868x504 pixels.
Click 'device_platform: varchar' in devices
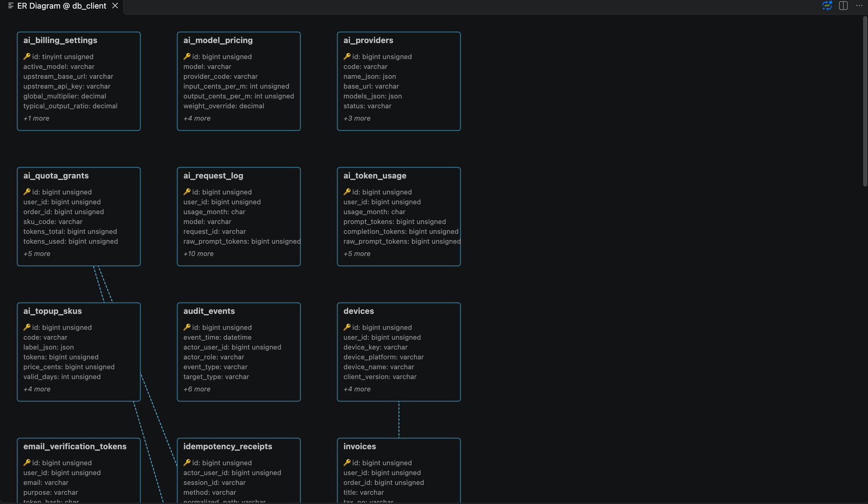[384, 357]
